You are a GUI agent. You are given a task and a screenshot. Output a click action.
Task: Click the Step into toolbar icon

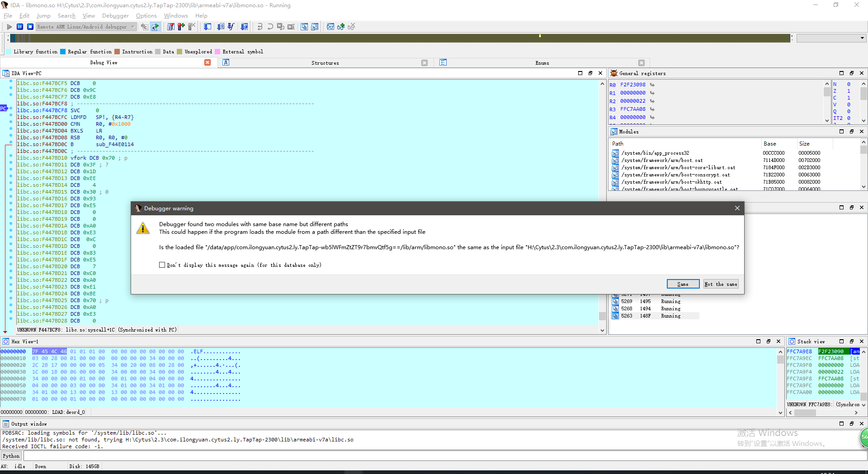260,27
